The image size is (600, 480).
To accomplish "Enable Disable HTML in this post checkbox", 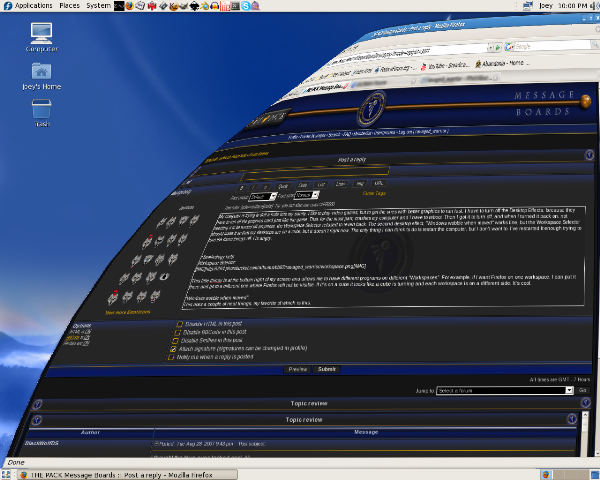I will click(179, 324).
